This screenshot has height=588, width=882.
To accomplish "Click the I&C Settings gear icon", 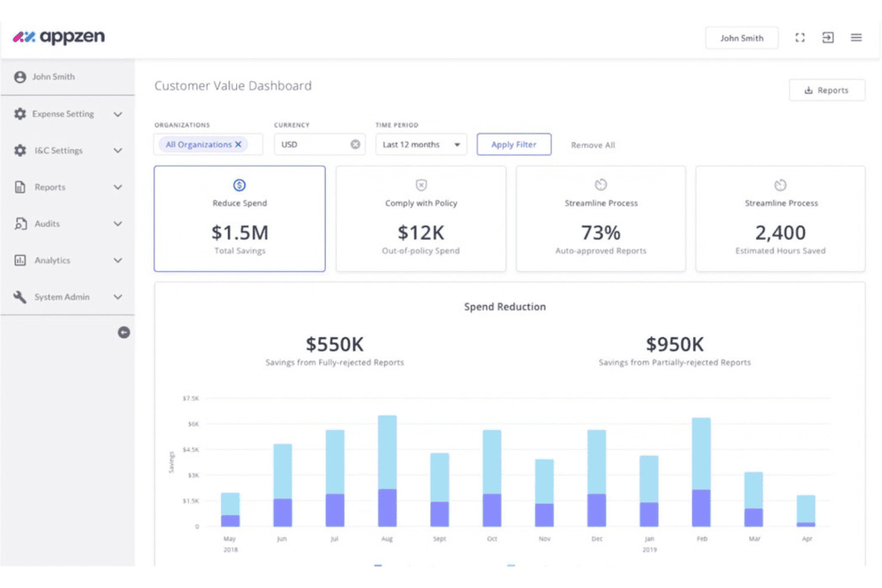I will pos(20,151).
